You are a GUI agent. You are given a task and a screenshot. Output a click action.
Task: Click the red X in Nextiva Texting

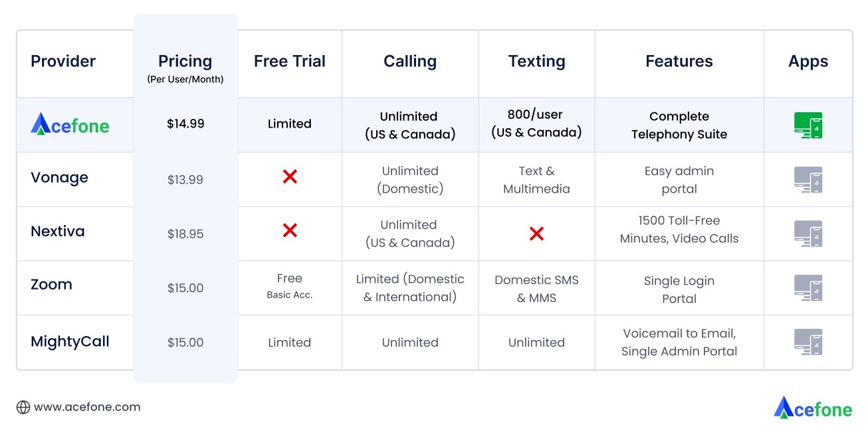pos(536,234)
